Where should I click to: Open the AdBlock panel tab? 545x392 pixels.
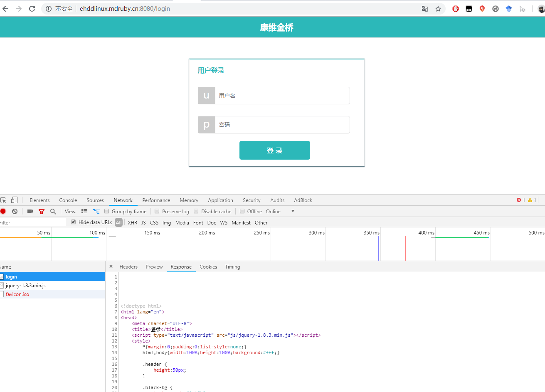(x=303, y=200)
